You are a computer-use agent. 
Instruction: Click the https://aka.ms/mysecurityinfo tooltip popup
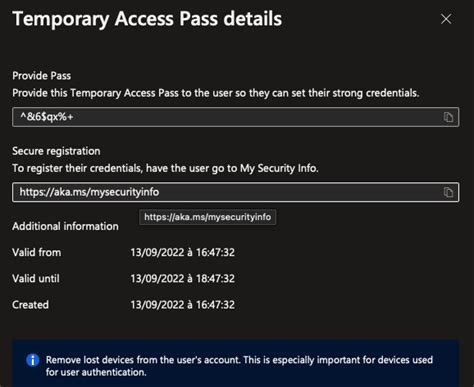[x=207, y=217]
